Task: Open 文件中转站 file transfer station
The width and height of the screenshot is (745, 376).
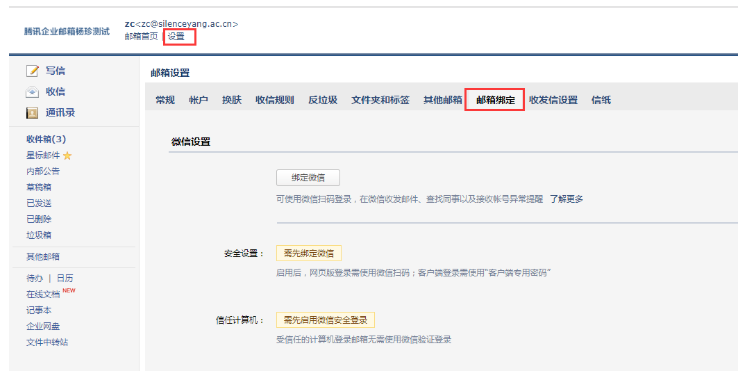Action: 48,342
